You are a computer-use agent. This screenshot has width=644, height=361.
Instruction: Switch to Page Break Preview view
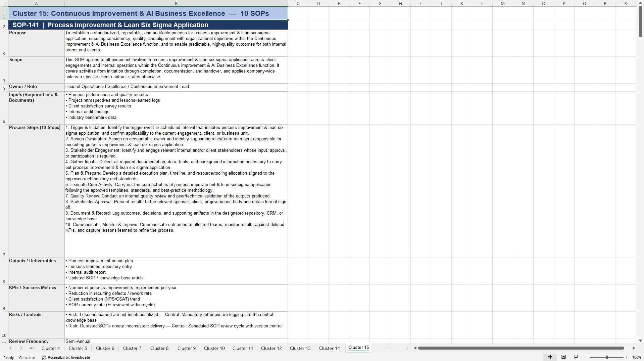(x=577, y=357)
